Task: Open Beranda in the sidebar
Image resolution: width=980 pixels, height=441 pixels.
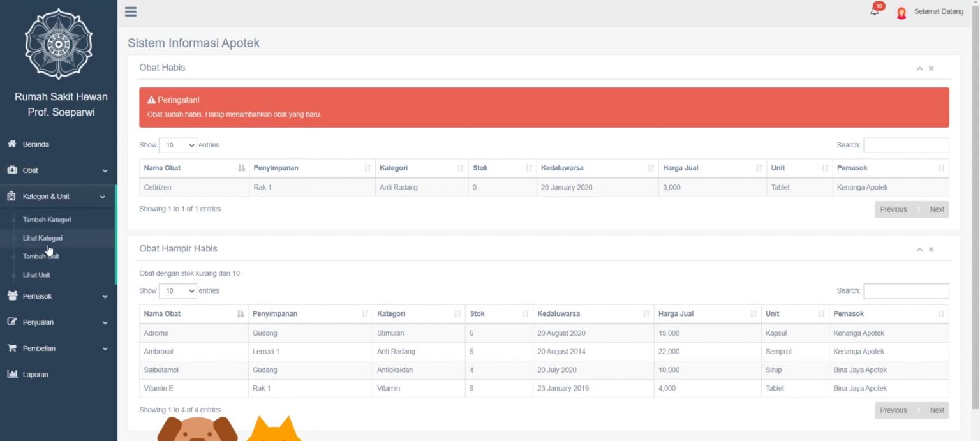Action: tap(36, 144)
